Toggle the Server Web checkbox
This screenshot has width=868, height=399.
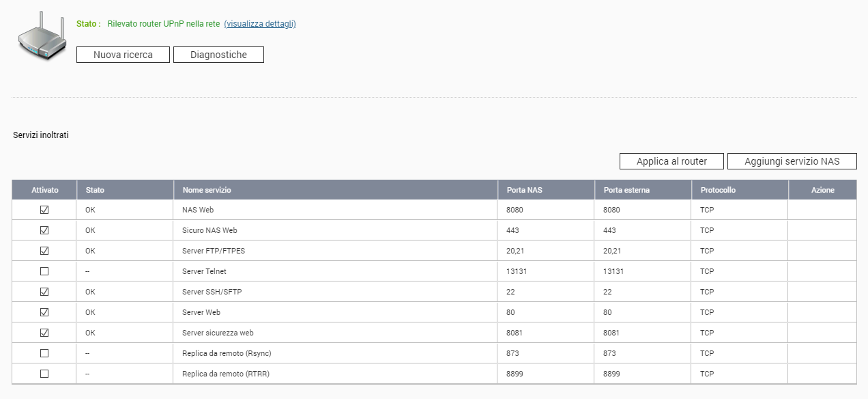tap(44, 312)
